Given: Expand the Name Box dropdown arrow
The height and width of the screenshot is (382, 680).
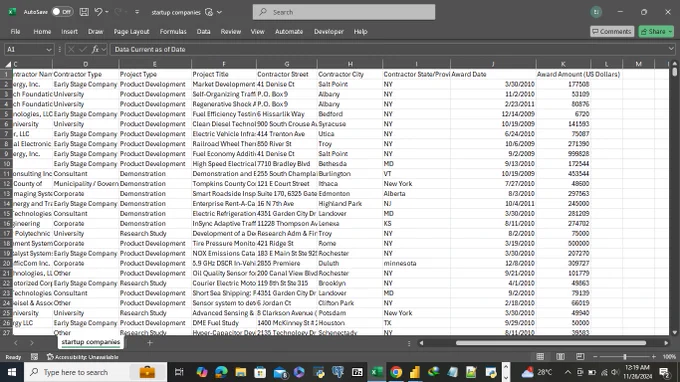Looking at the screenshot, I should (49, 50).
